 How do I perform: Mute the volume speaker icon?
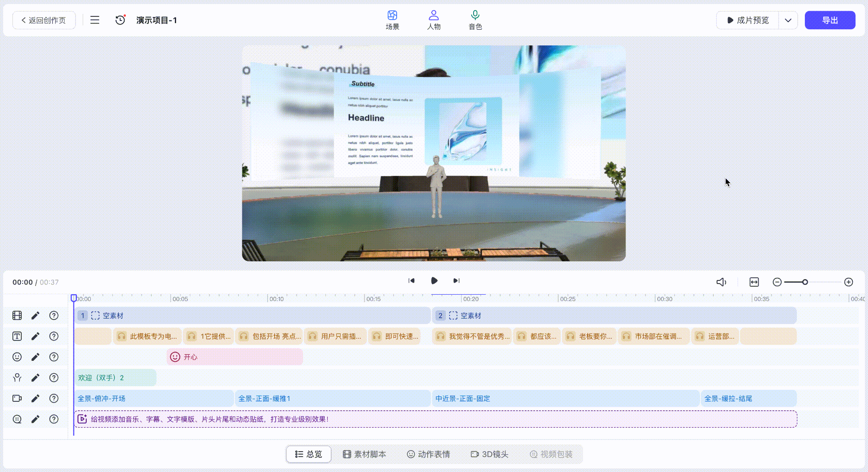click(721, 282)
